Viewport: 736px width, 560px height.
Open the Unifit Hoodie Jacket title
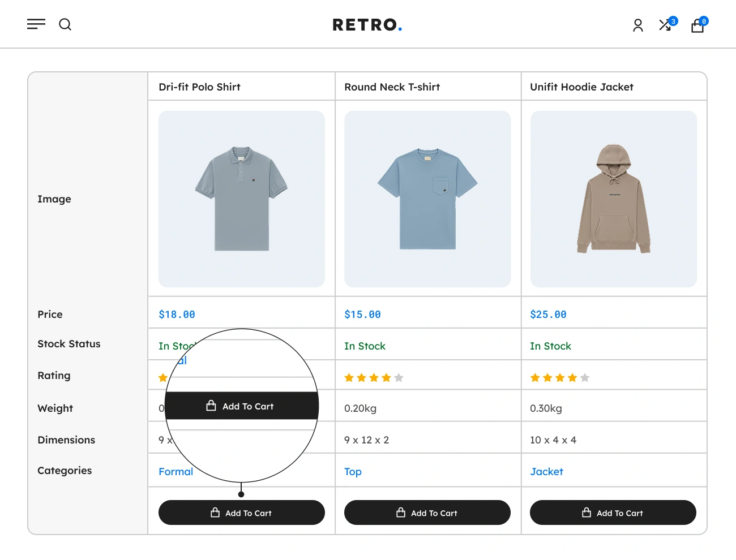click(x=581, y=87)
